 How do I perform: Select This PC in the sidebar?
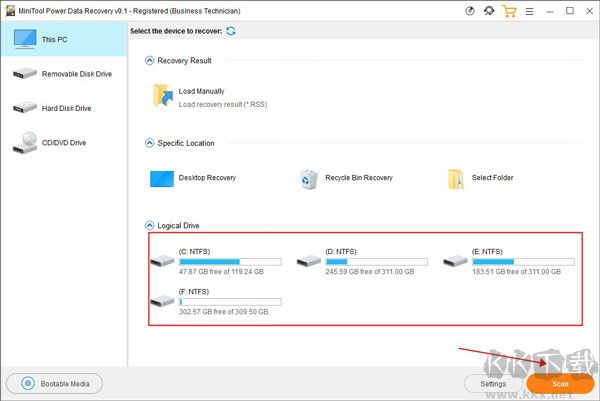point(64,39)
